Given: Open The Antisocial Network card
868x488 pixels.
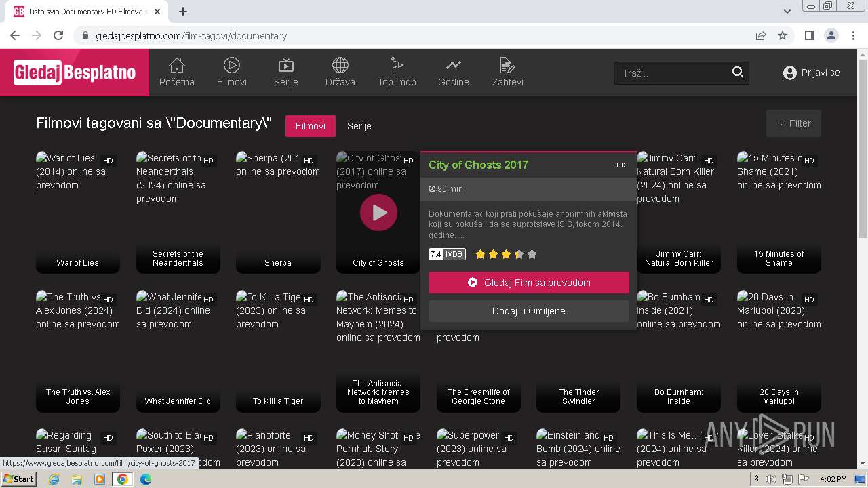Looking at the screenshot, I should tap(378, 351).
